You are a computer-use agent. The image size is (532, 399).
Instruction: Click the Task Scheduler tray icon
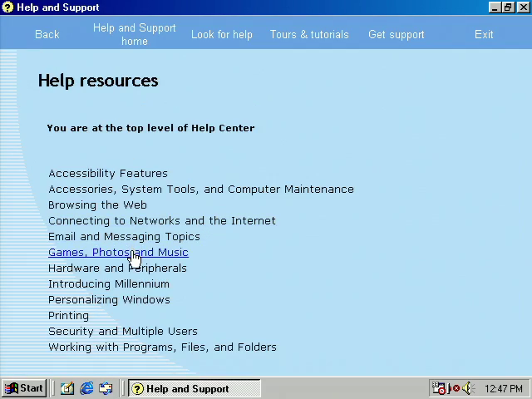438,388
